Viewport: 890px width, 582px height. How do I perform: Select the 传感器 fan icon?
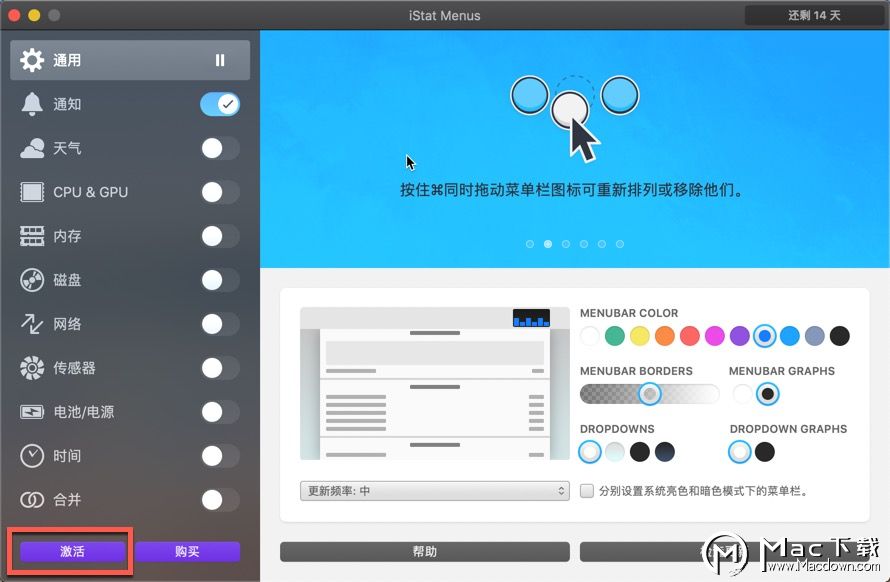click(32, 368)
